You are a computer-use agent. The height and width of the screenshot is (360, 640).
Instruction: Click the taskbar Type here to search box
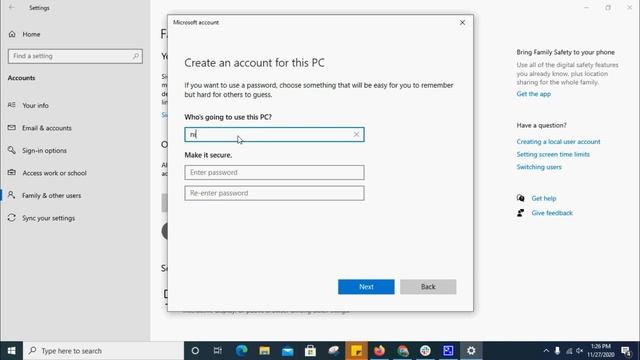click(x=104, y=351)
